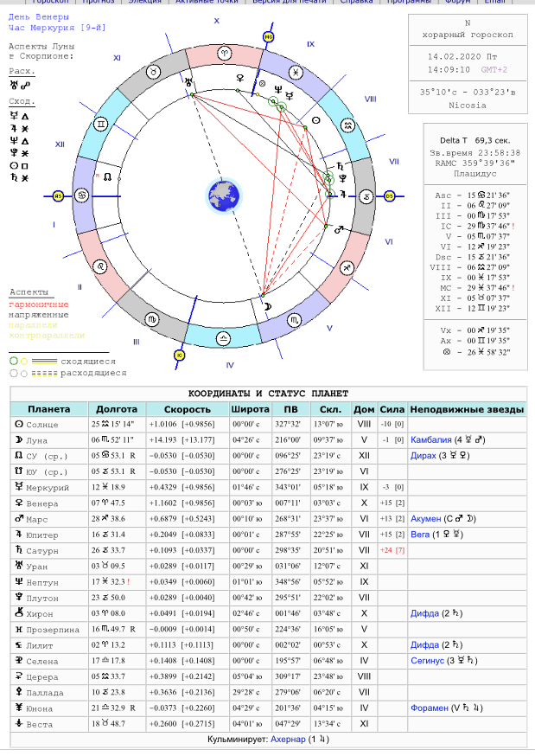Viewport: 535px width, 756px height.
Task: Click the Moon glyph inside the chart
Action: click(x=268, y=306)
